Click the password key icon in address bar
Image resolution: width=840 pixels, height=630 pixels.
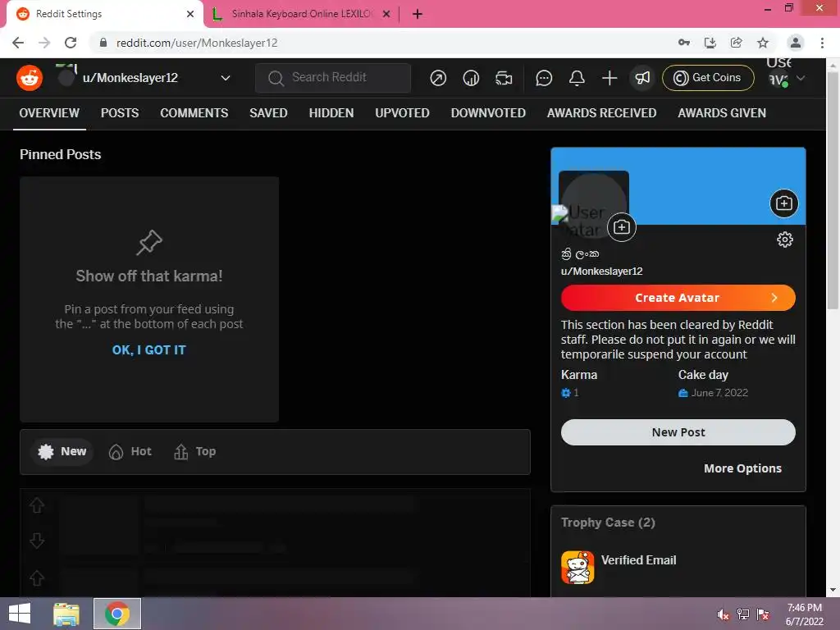(684, 43)
